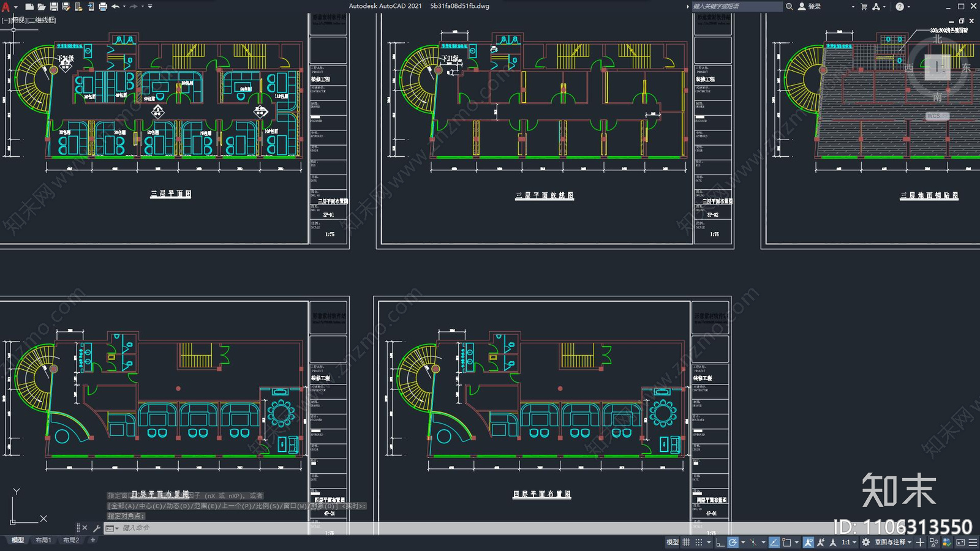The image size is (980, 551).
Task: Click Open from Web and Mobile icon
Action: 78,6
